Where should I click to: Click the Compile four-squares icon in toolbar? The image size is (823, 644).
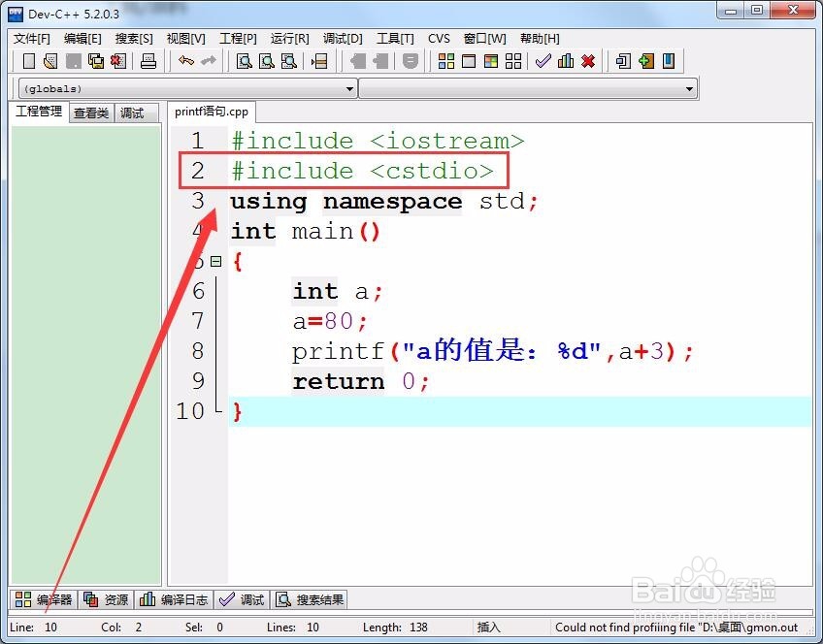446,61
